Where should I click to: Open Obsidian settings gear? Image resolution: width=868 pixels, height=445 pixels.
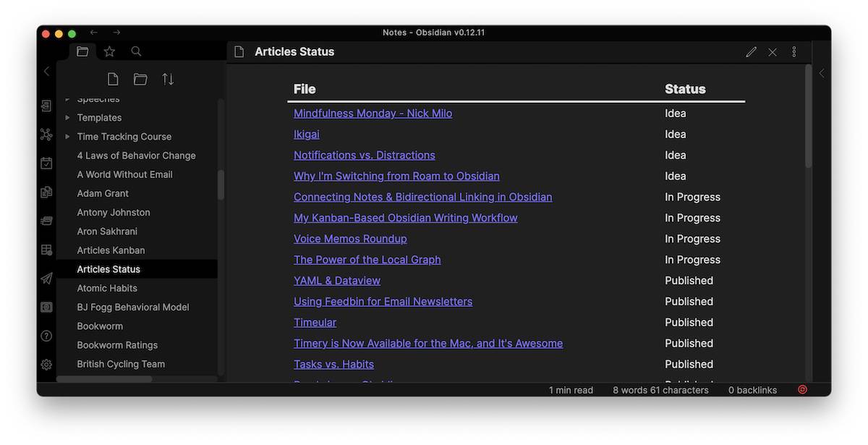[x=46, y=365]
